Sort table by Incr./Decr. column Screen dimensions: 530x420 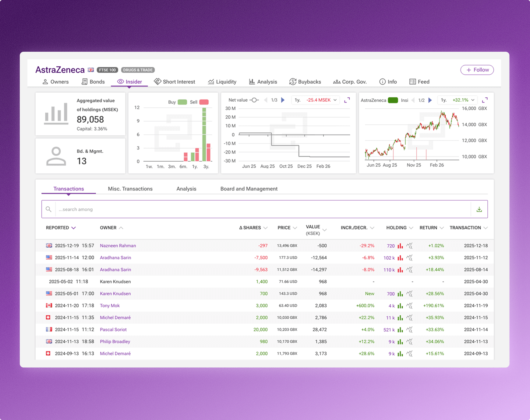coord(358,228)
